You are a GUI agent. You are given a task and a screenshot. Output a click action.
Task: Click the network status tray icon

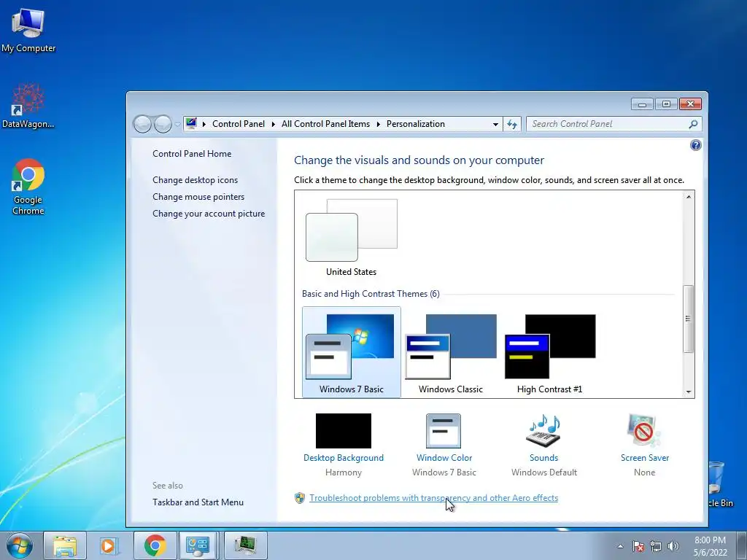656,546
